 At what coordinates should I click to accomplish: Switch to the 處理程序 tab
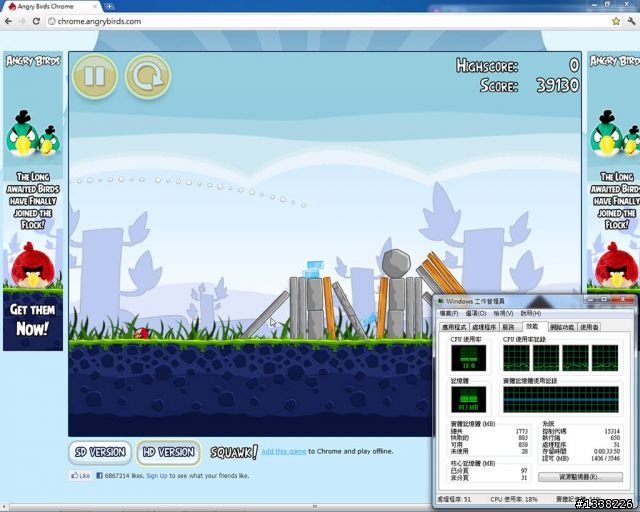click(484, 327)
